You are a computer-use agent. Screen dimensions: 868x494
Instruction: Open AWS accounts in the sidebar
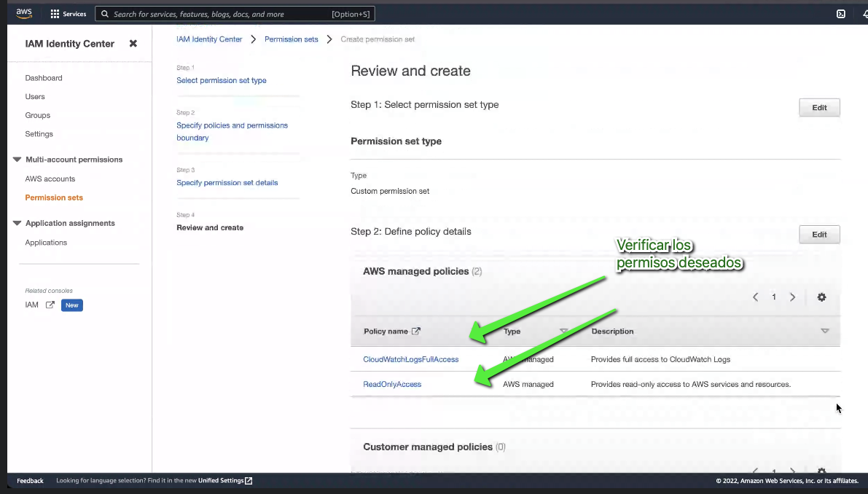(x=50, y=179)
